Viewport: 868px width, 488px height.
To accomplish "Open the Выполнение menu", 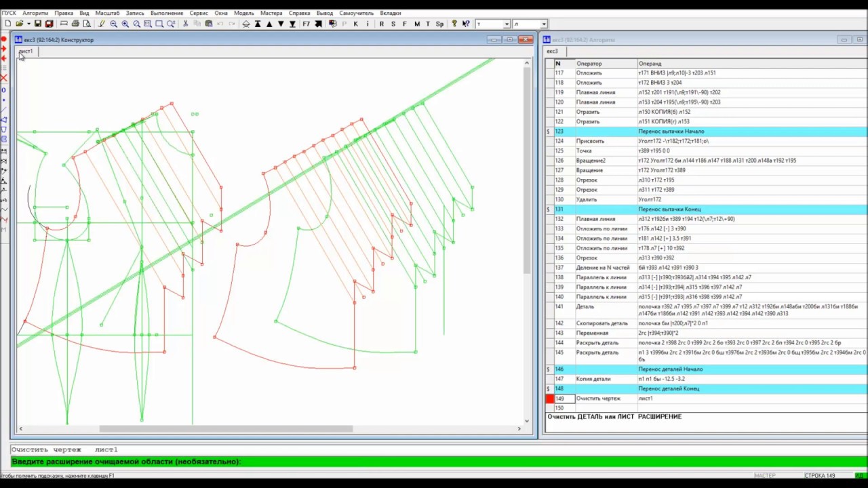I will (167, 13).
